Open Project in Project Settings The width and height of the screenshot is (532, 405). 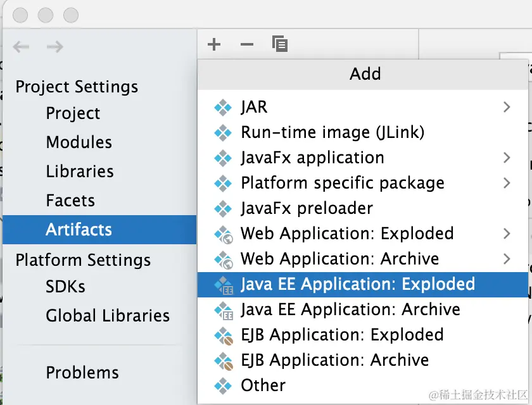(99, 113)
